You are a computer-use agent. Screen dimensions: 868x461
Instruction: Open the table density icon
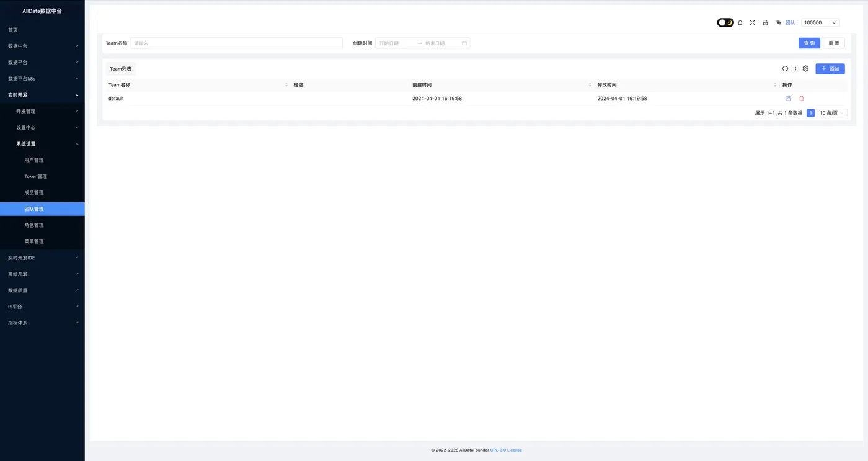click(x=795, y=69)
